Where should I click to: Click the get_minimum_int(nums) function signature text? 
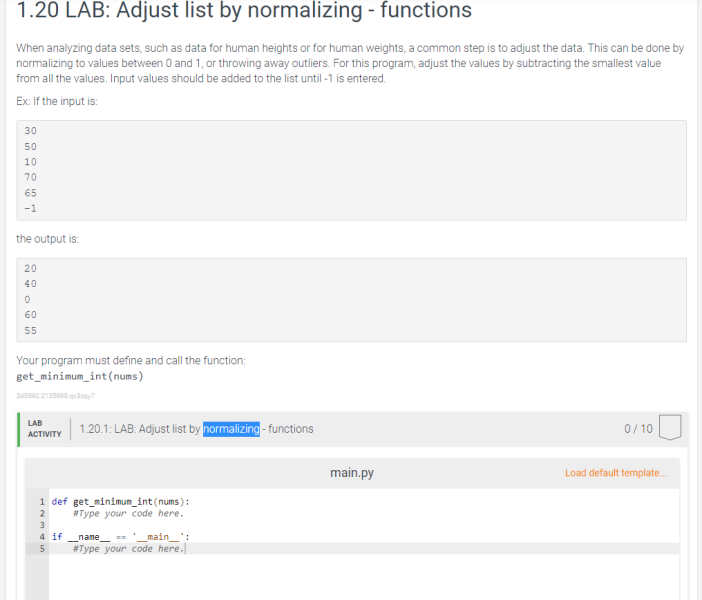coord(80,376)
